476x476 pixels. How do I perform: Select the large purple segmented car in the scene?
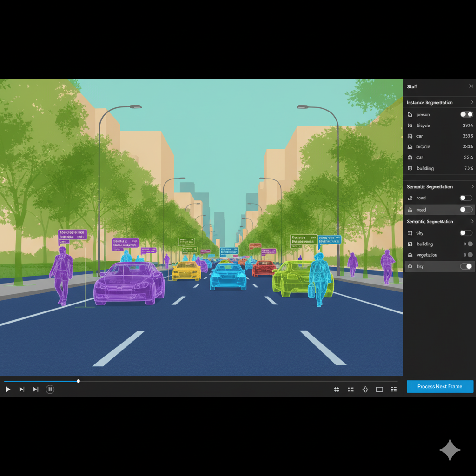point(129,284)
